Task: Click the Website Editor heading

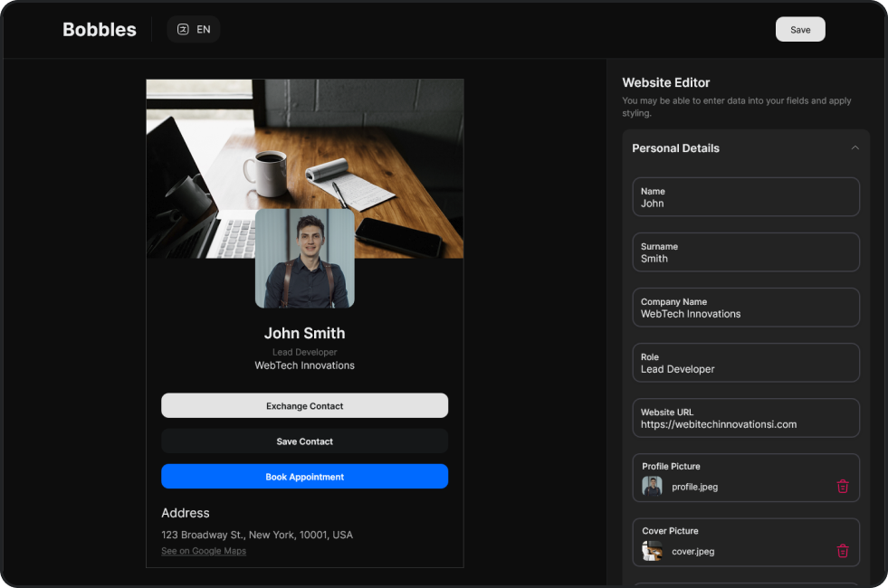Action: point(666,82)
